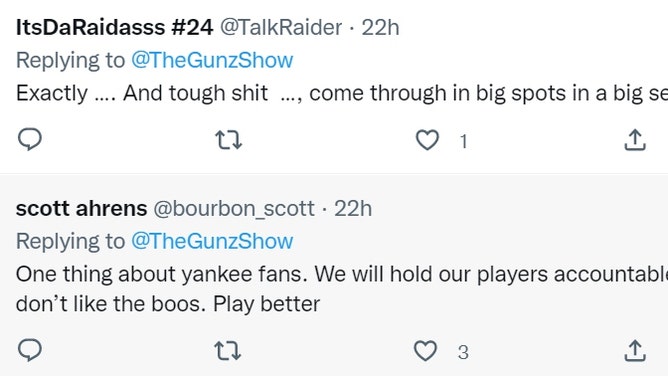
Task: Open the like count showing 1
Action: (x=464, y=141)
